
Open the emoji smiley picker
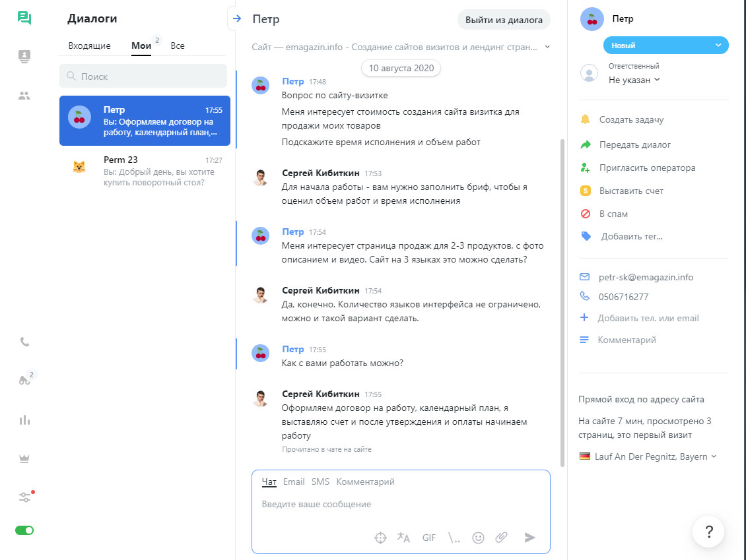click(x=478, y=538)
